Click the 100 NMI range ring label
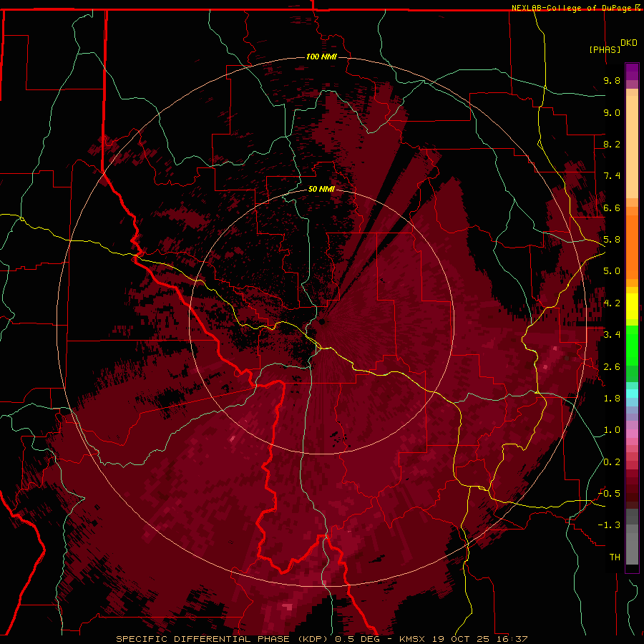Screen dimensions: 644x644 pyautogui.click(x=321, y=57)
